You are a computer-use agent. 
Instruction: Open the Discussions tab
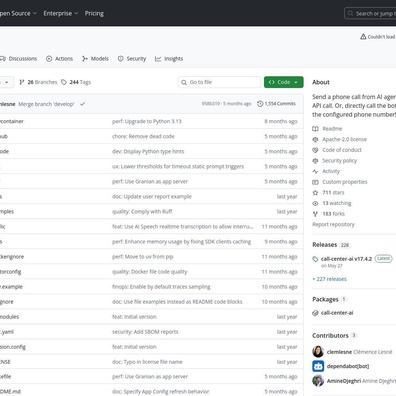point(18,59)
